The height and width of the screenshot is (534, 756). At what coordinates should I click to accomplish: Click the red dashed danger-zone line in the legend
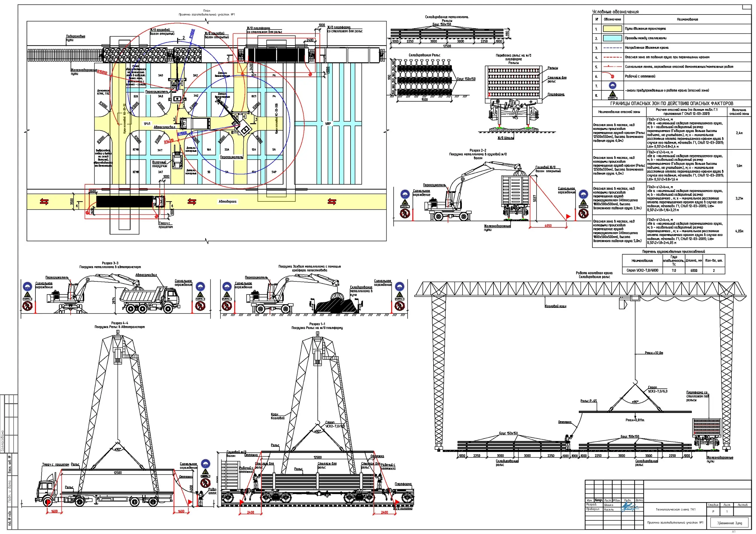612,57
